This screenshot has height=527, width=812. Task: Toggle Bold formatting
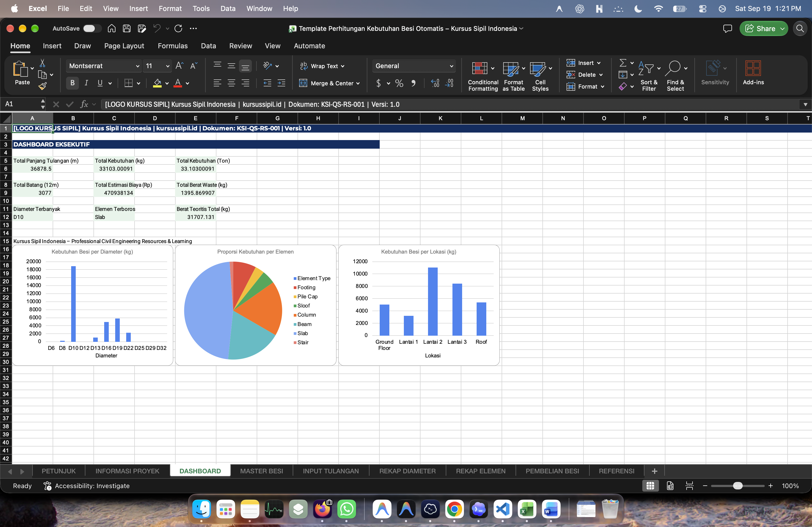click(x=72, y=83)
